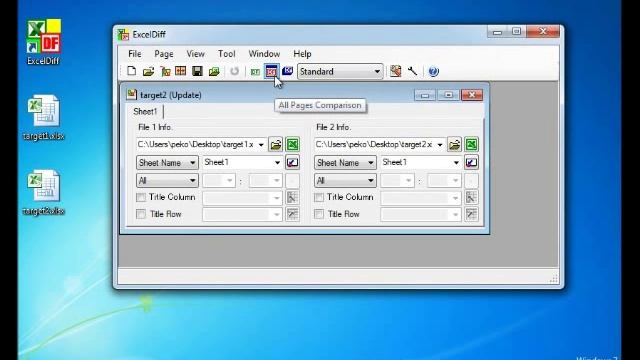Click the blue Help question mark icon

pyautogui.click(x=433, y=71)
